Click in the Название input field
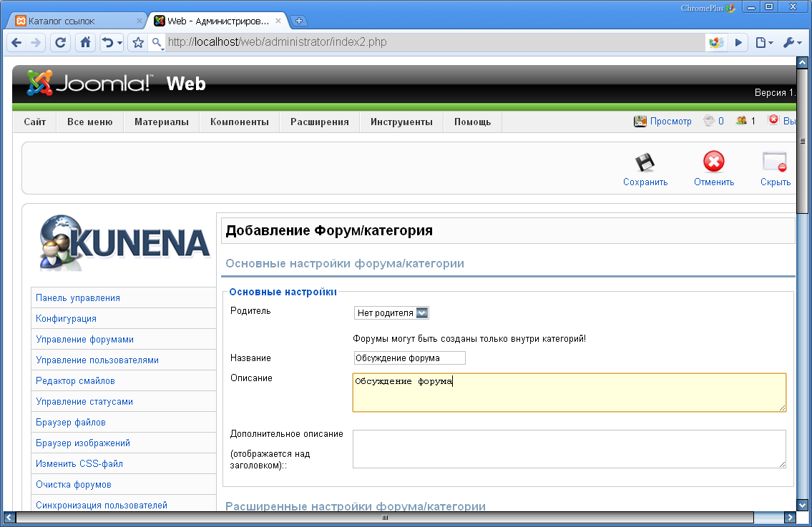 [x=410, y=358]
